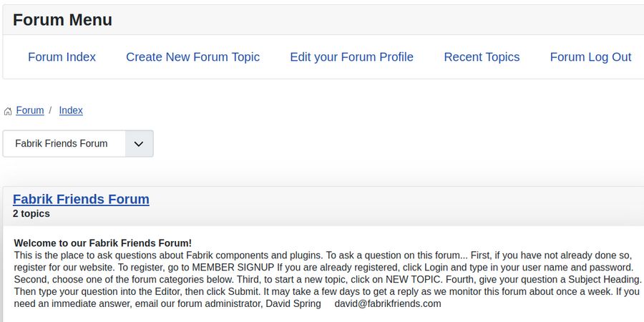Open Edit your Forum Profile

[x=351, y=57]
